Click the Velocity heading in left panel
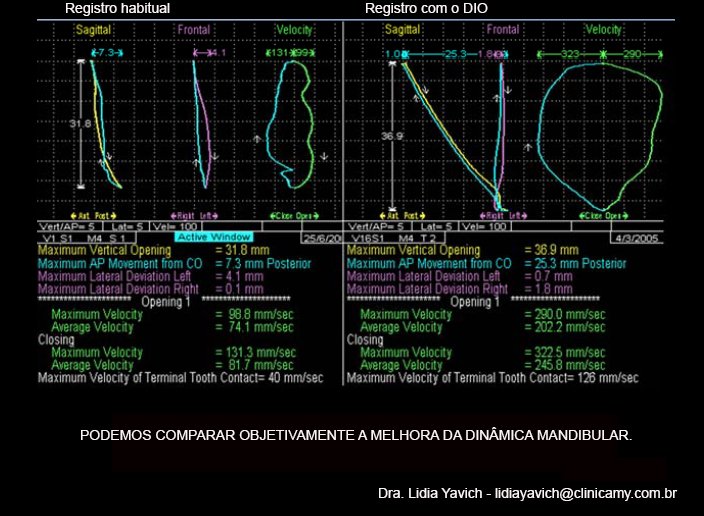The image size is (704, 516). point(295,31)
